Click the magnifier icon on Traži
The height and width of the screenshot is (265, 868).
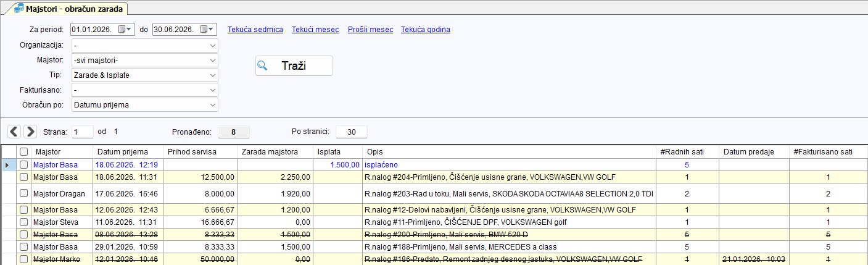[263, 65]
